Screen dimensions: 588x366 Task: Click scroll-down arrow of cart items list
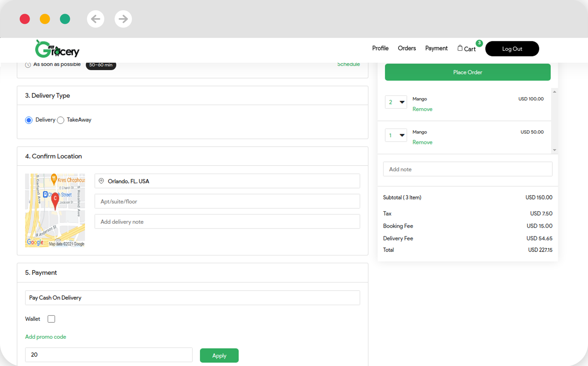[x=555, y=150]
